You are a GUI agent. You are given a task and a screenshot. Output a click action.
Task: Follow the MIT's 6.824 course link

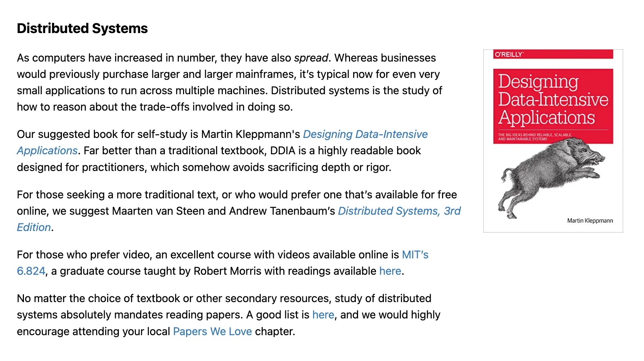(415, 255)
